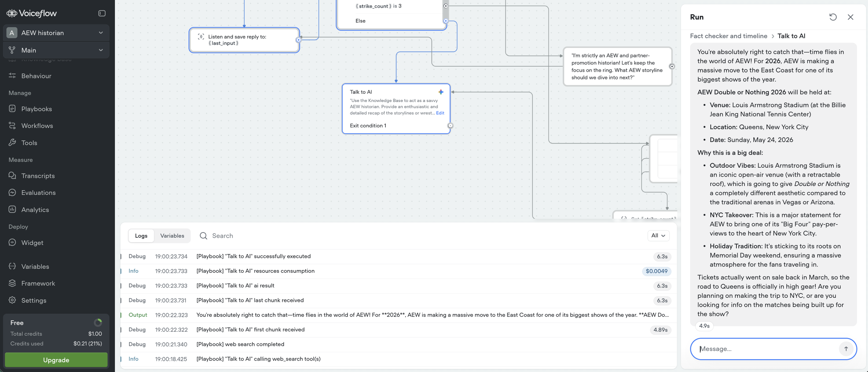The image size is (868, 372).
Task: Click the Voiceflow logo icon
Action: pyautogui.click(x=12, y=13)
